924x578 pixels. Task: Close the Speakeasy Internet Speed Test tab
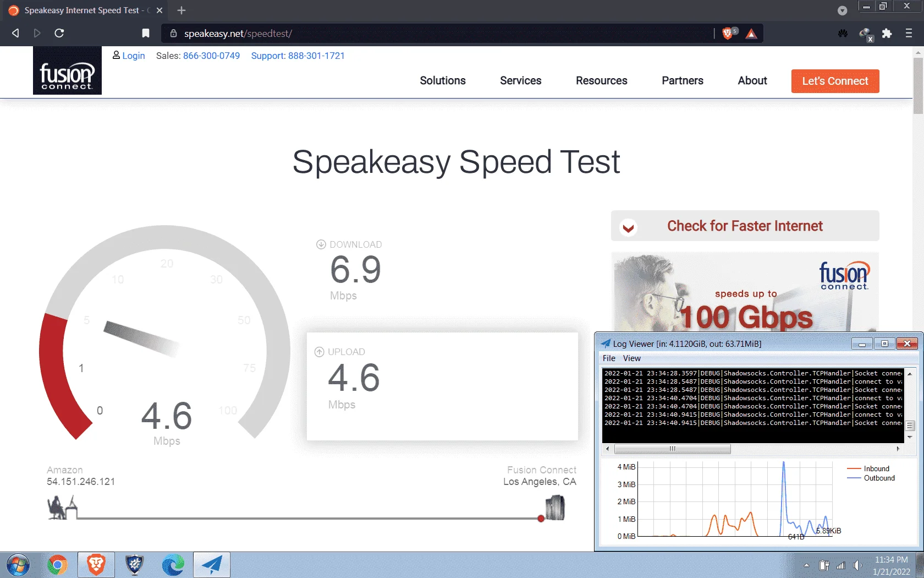159,10
